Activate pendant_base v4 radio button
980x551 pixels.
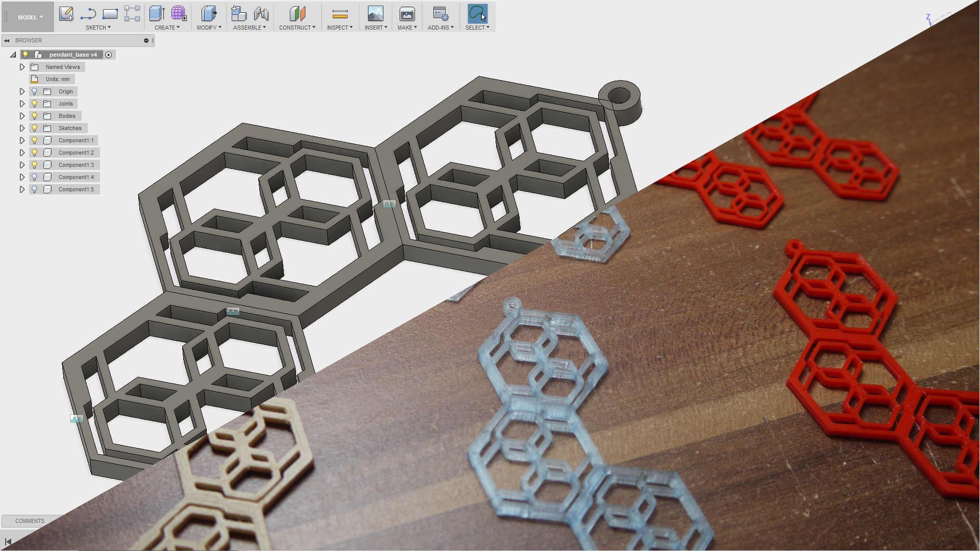point(109,55)
